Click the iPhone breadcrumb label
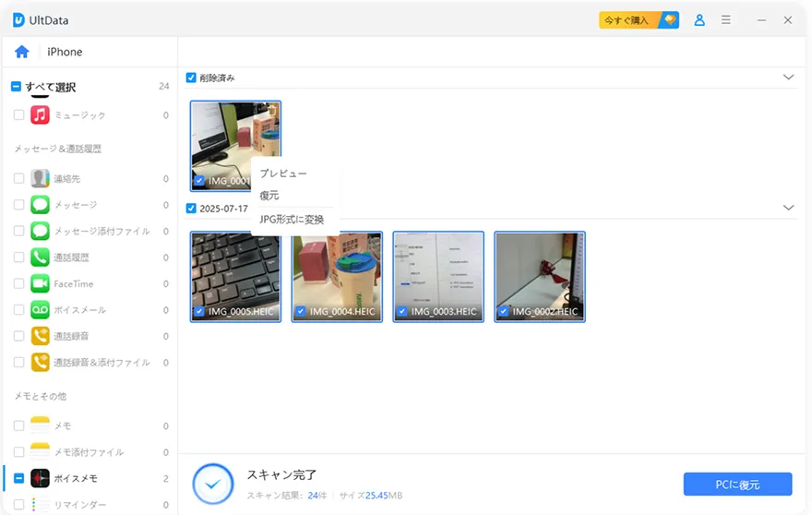 [65, 52]
